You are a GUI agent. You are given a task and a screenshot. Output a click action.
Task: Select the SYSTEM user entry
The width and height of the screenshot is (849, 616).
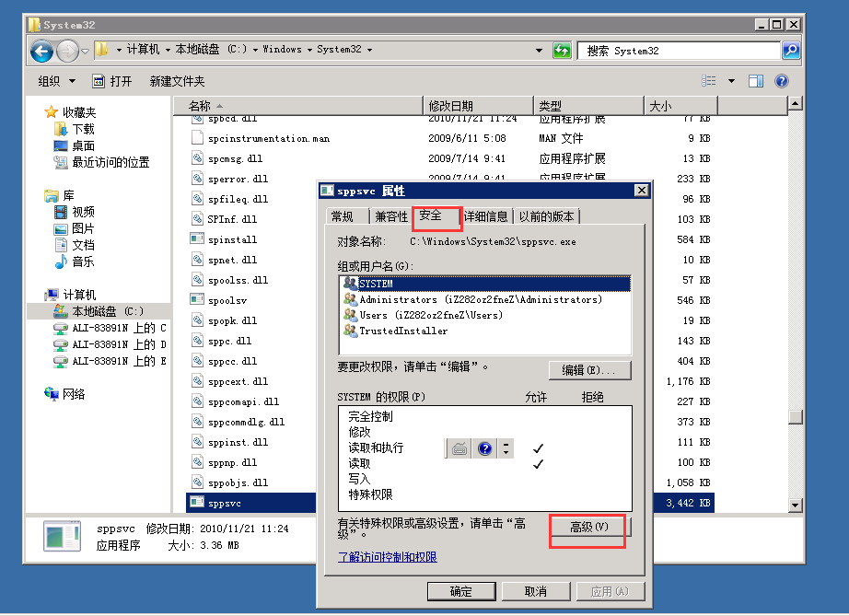(376, 284)
